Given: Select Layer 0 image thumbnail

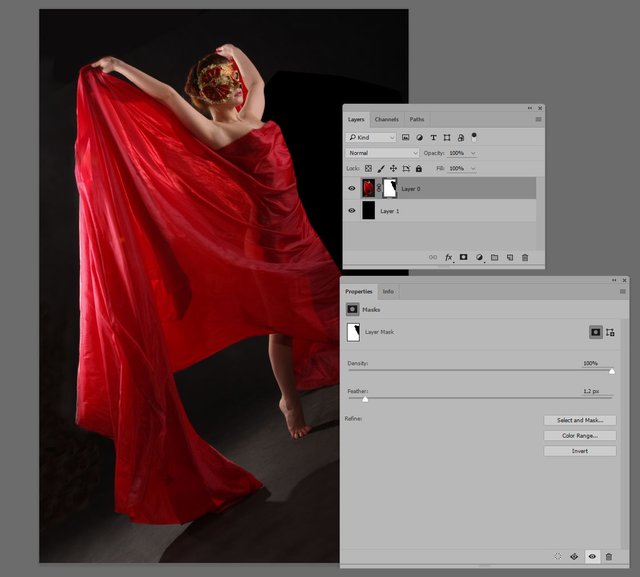Looking at the screenshot, I should 369,188.
